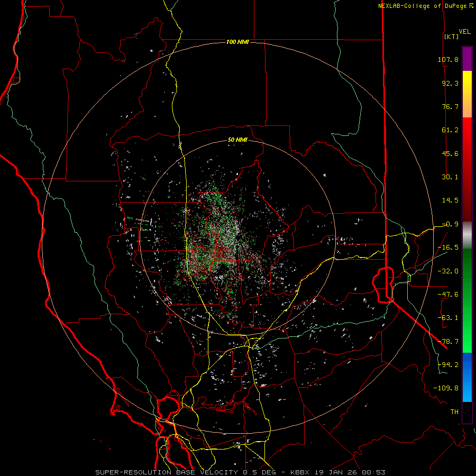
Task: Click the 107.8 velocity scale value
Action: pyautogui.click(x=448, y=59)
